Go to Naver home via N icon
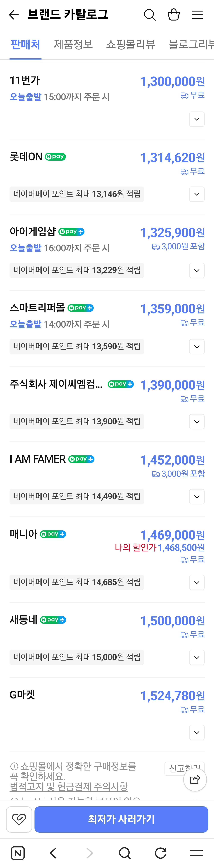Image resolution: width=214 pixels, height=868 pixels. tap(18, 853)
